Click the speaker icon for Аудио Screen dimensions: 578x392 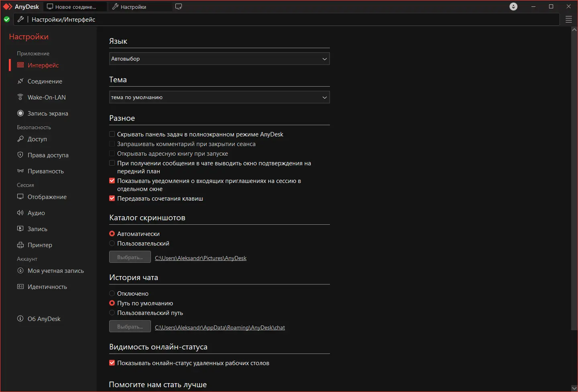(20, 213)
